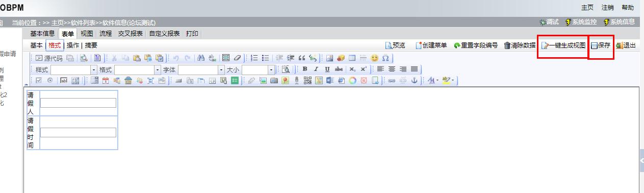Screen dimensions: 644x193
Task: Click the increase indent icon
Action: pos(291,58)
